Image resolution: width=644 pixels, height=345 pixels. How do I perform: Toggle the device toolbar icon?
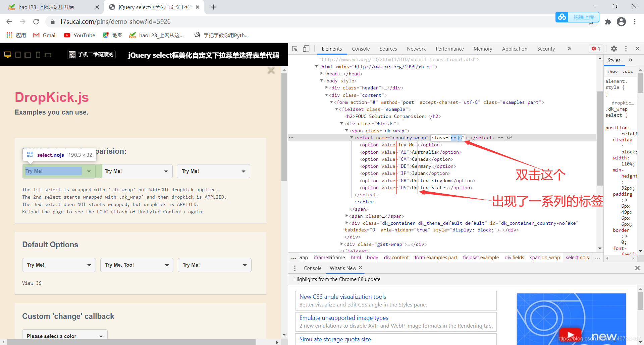[x=306, y=49]
